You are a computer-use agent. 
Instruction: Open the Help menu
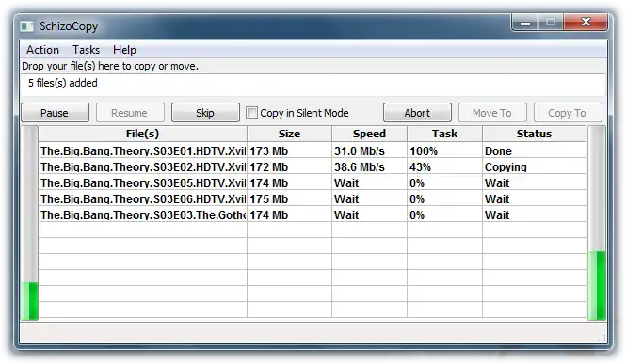[124, 50]
